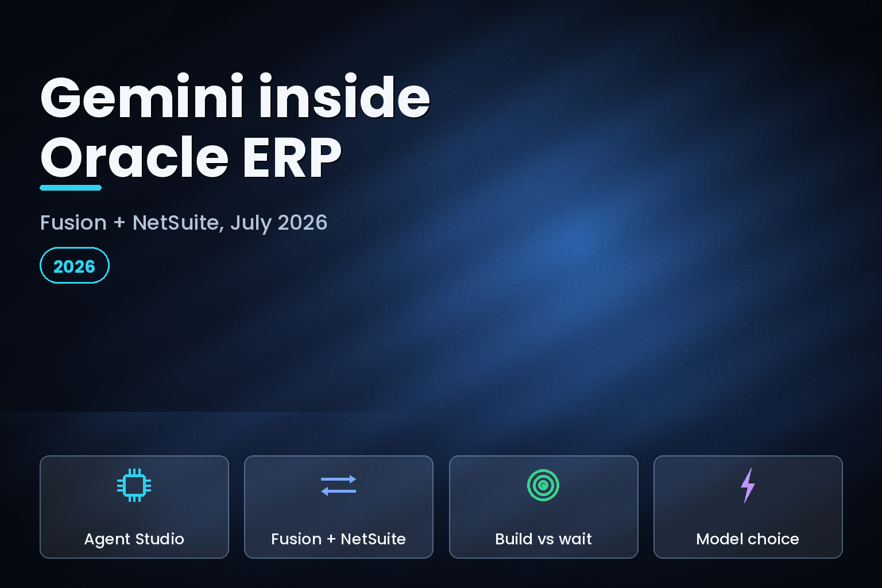Click the swap arrows icon above Fusion + NetSuite
Viewport: 882px width, 588px height.
(x=338, y=485)
